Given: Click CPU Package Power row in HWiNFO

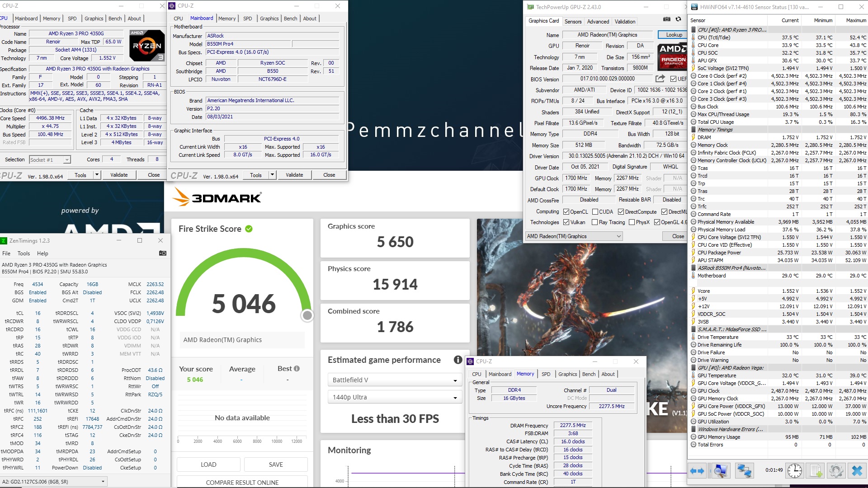Looking at the screenshot, I should [778, 253].
